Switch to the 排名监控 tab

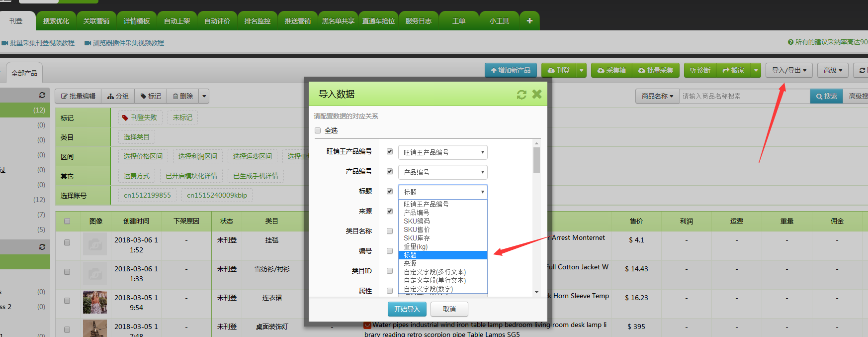click(258, 21)
